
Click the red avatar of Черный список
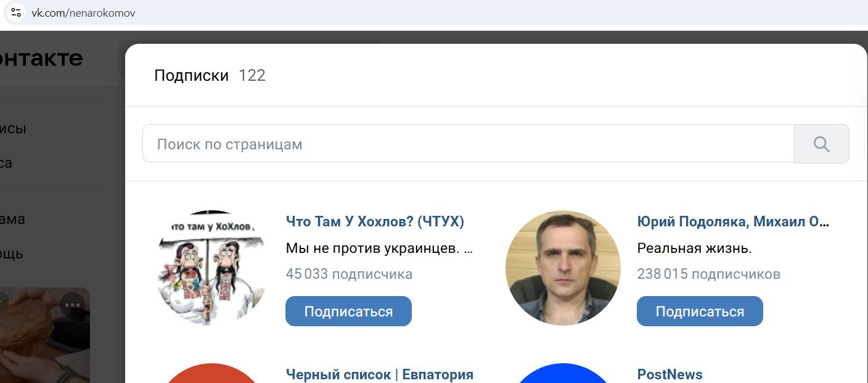[x=211, y=373]
